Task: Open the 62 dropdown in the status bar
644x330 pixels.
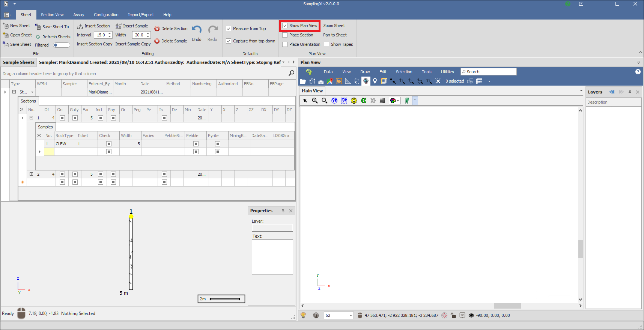Action: point(351,315)
